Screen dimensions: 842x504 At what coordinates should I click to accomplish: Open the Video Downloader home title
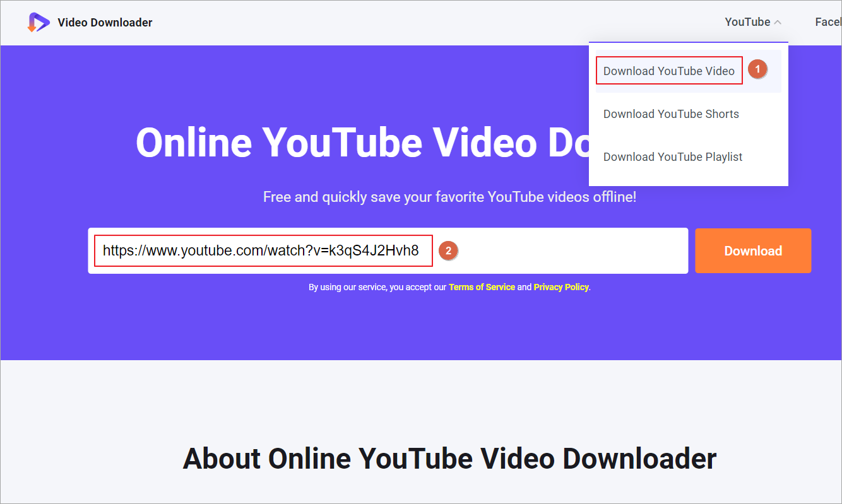click(105, 23)
